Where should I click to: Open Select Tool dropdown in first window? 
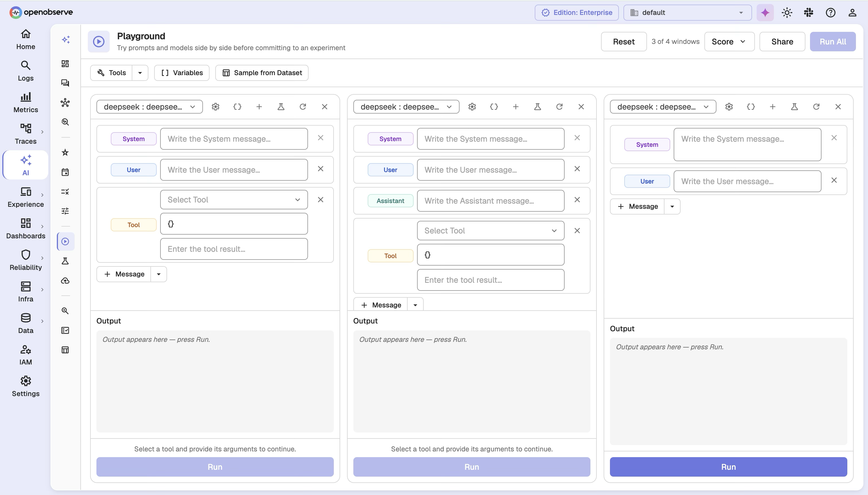234,200
